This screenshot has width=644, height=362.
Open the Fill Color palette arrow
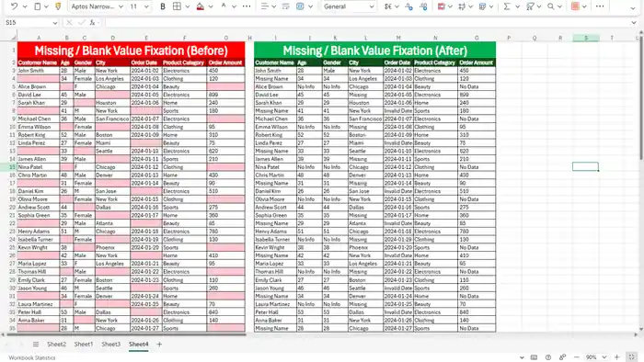(211, 6)
